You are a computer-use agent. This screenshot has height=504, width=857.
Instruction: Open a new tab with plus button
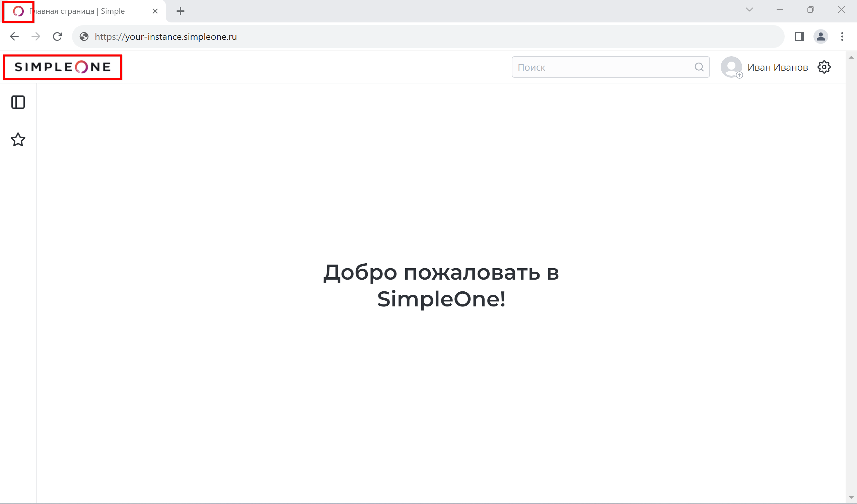coord(181,11)
